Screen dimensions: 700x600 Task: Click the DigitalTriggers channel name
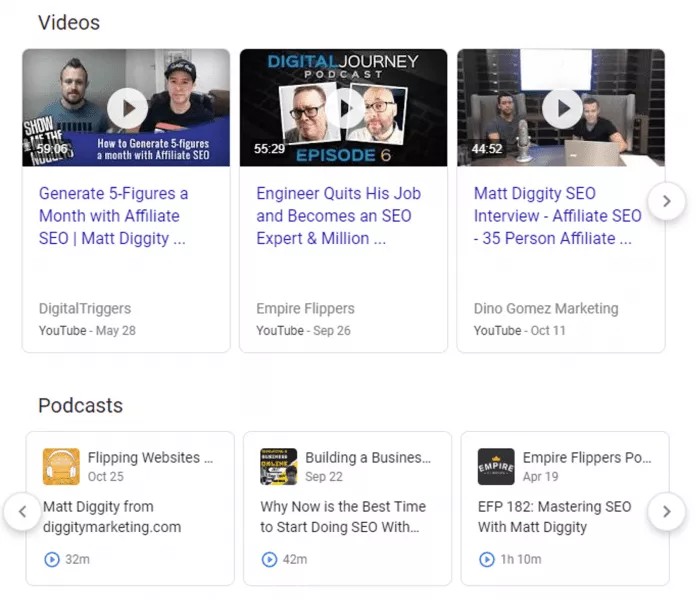coord(85,308)
